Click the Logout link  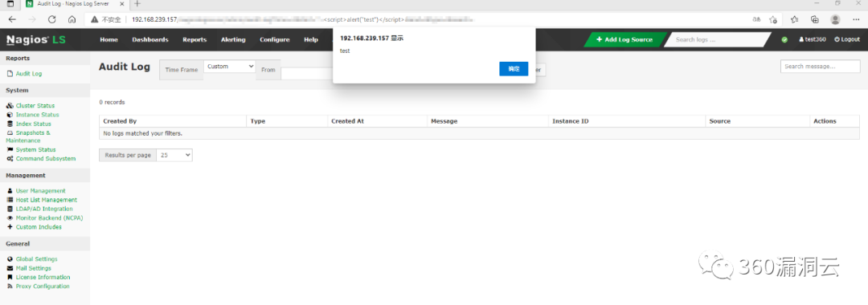click(x=847, y=40)
